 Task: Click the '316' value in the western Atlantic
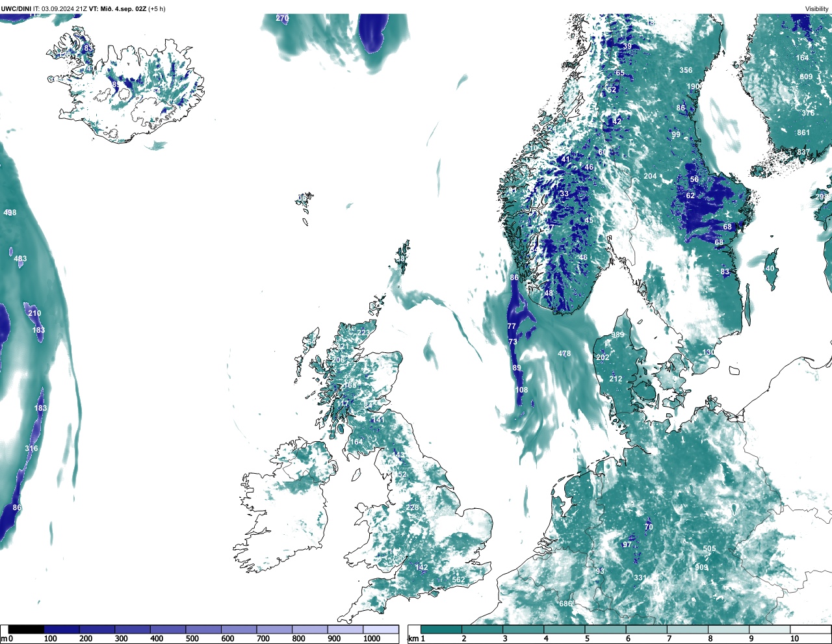31,448
